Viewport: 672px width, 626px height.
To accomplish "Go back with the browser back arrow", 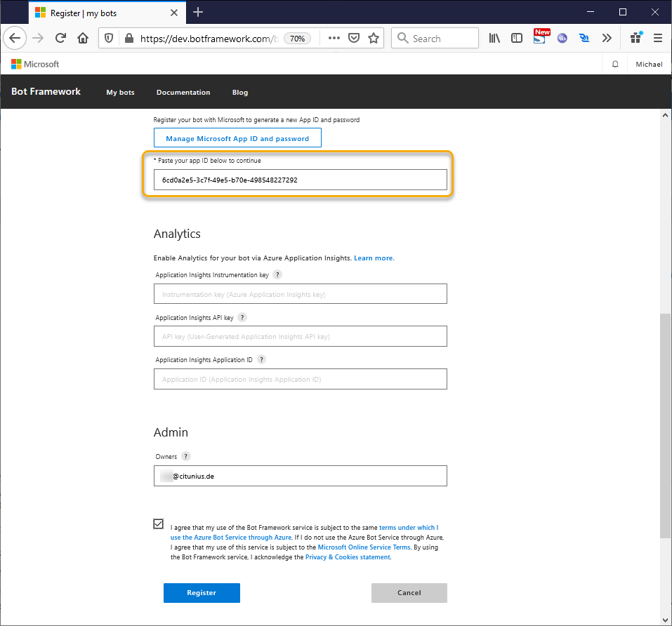I will [x=15, y=38].
